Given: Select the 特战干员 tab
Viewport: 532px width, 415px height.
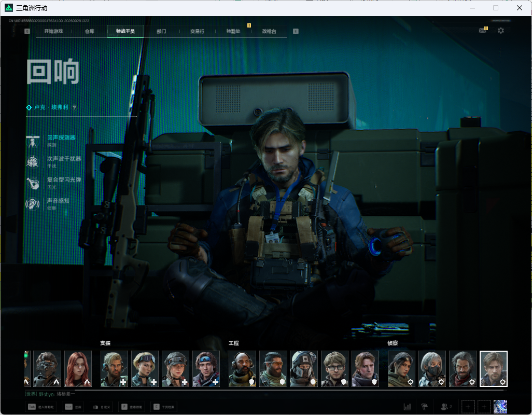Looking at the screenshot, I should point(125,31).
